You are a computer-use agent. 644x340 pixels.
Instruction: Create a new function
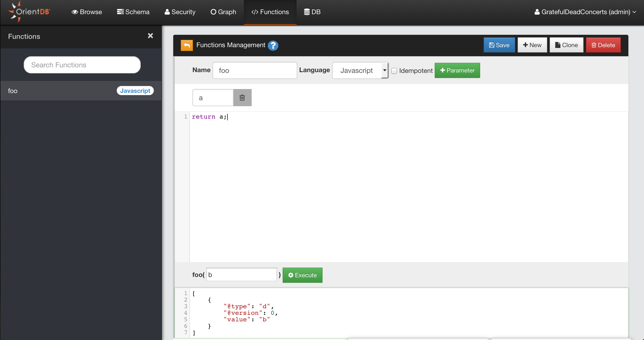click(532, 45)
